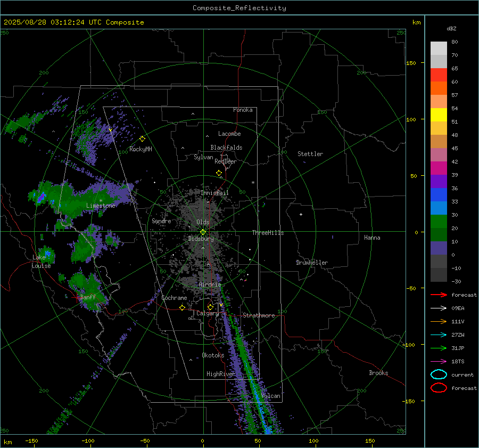Screen dimensions: 479x448
Task: Click the km unit label at bottom left
Action: pos(7,442)
